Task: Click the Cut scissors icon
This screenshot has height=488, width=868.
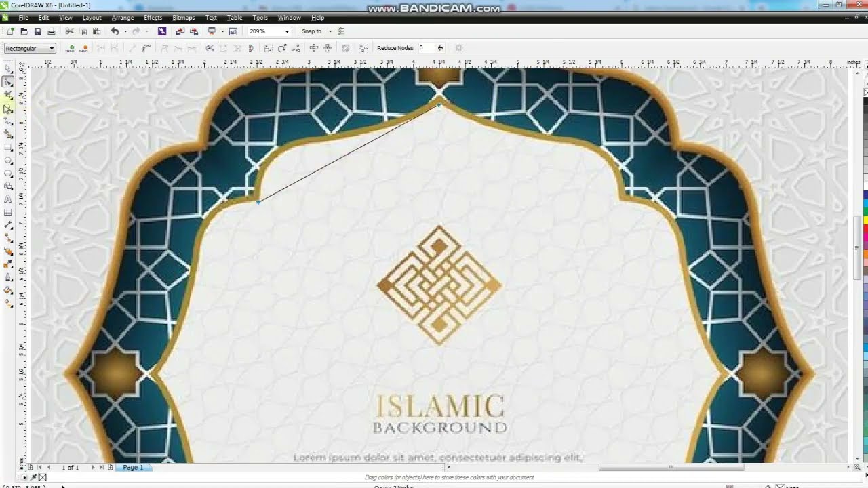Action: coord(69,31)
